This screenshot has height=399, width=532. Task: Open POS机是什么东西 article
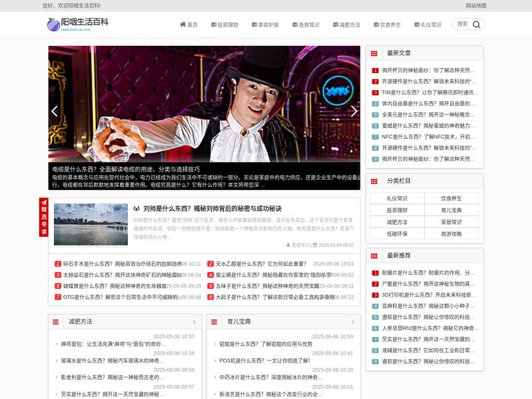(x=265, y=361)
